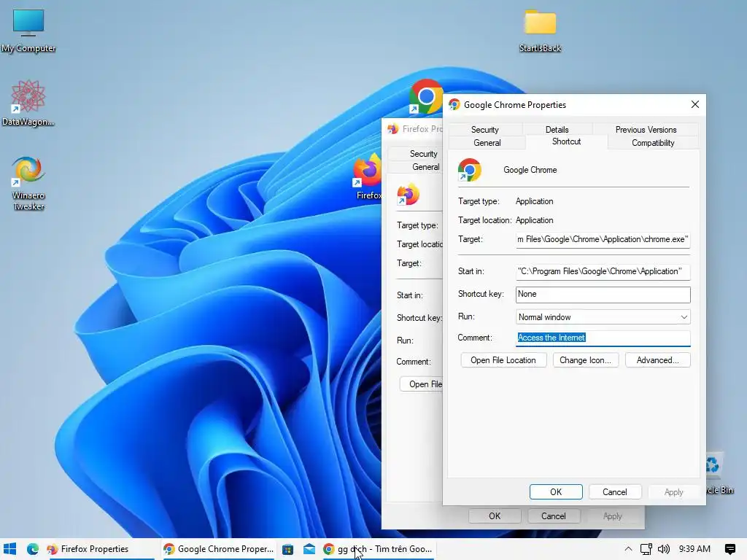This screenshot has height=560, width=747.
Task: Click the Comment field with Access the Internet
Action: click(x=603, y=338)
